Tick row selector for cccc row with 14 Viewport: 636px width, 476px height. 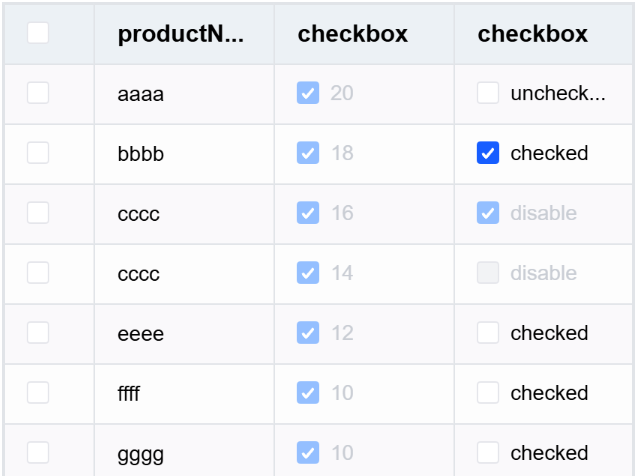coord(38,273)
